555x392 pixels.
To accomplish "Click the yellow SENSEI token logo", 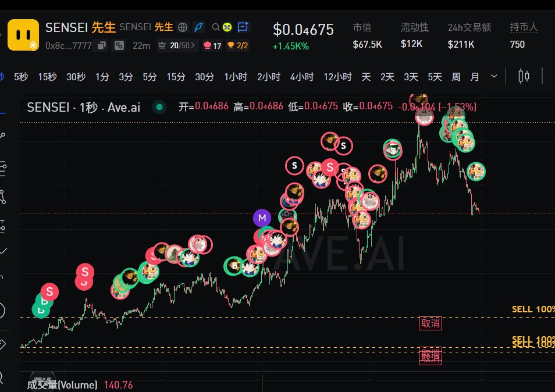I will click(x=23, y=35).
